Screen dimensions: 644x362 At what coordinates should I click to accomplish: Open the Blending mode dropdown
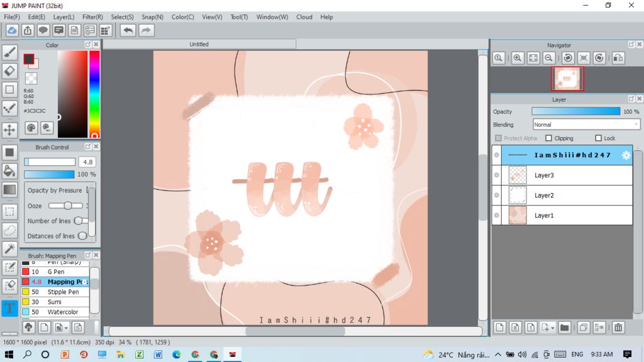pyautogui.click(x=586, y=124)
